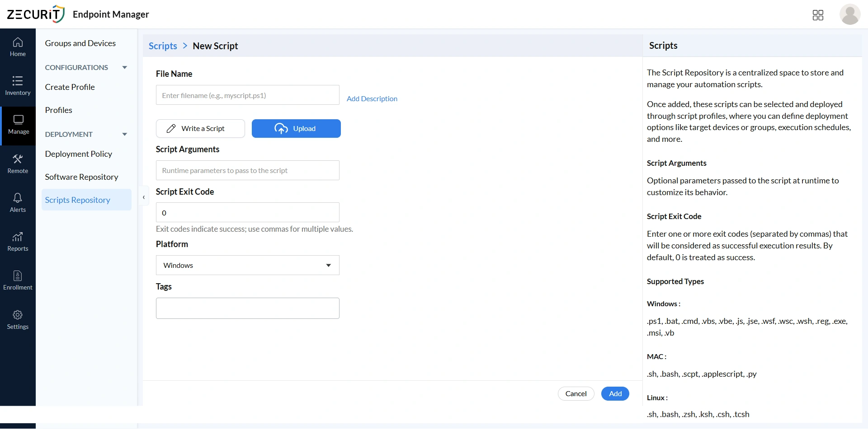Screen dimensions: 868x430
Task: Open Settings from the sidebar
Action: 17,319
